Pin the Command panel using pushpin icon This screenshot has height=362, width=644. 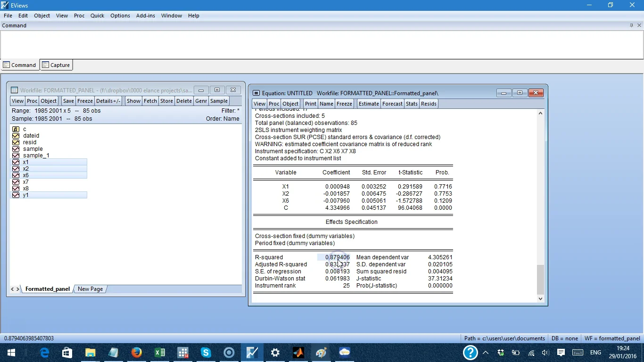(631, 25)
